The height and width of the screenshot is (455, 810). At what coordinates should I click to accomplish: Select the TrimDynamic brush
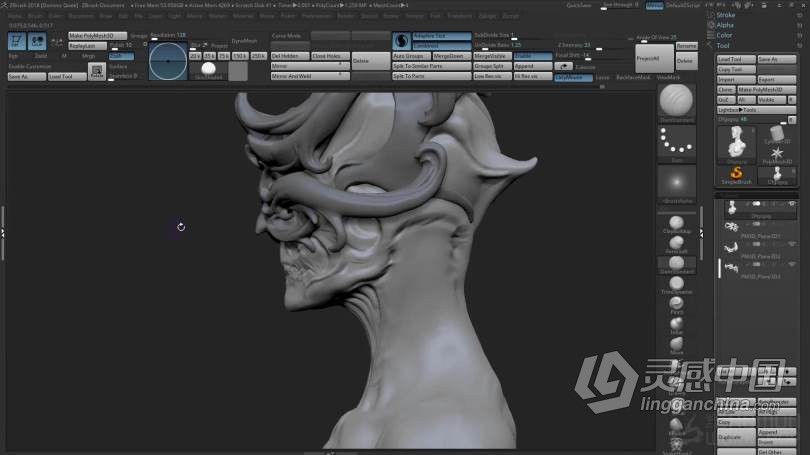[676, 285]
